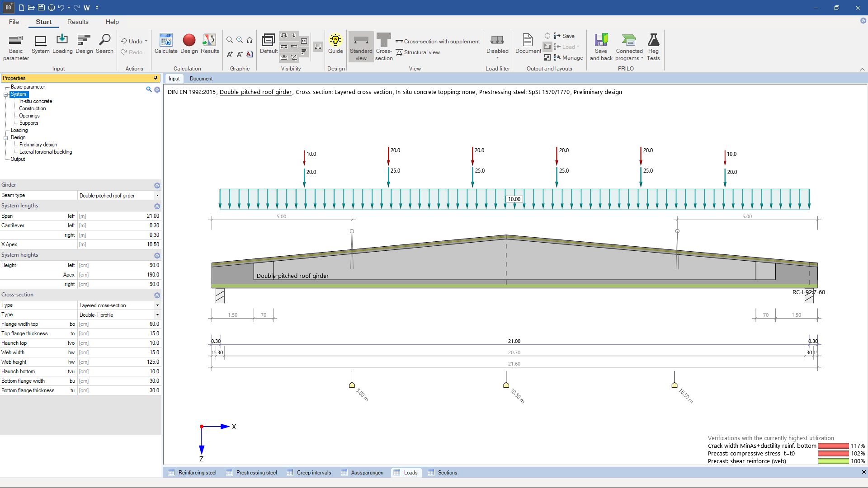
Task: Open the Cross-section editor icon
Action: coord(383,45)
